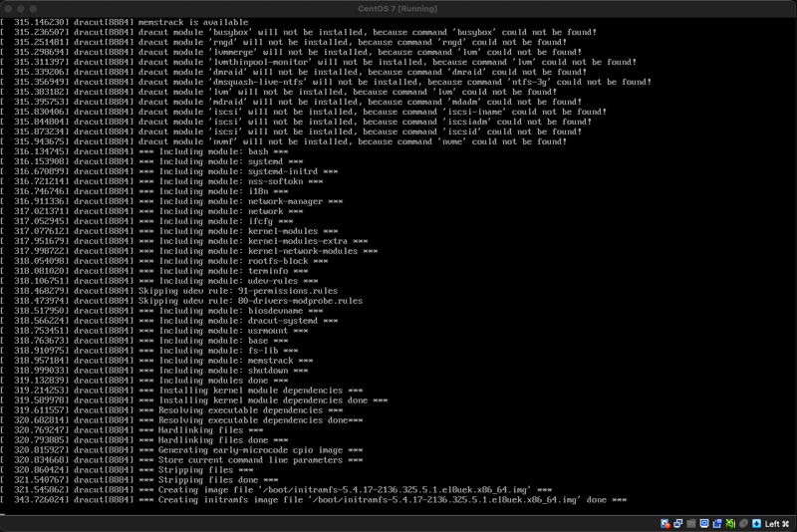Click the network adapters status icon
The width and height of the screenshot is (797, 532).
pyautogui.click(x=678, y=523)
